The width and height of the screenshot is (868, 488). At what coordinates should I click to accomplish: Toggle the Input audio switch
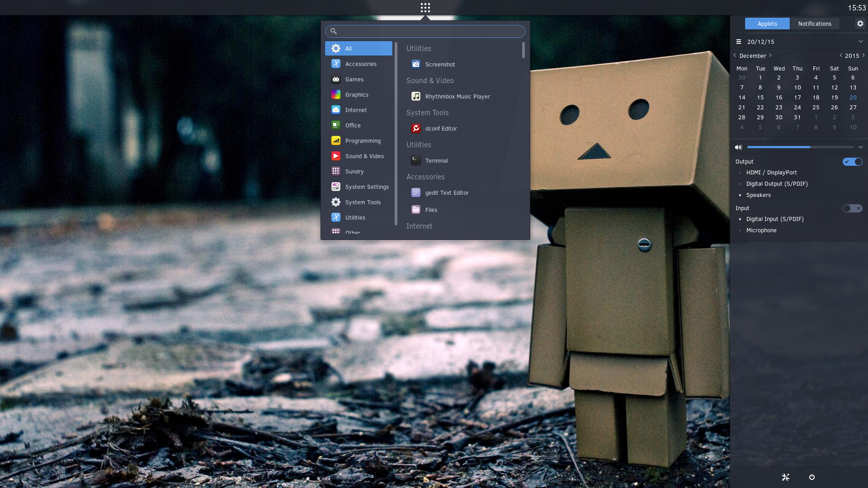pyautogui.click(x=853, y=208)
